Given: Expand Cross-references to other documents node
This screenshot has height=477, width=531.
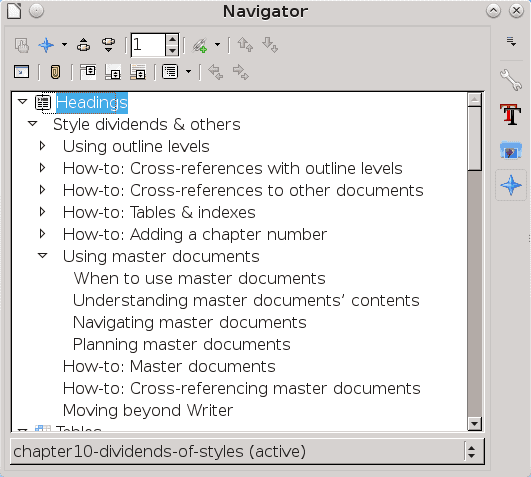Looking at the screenshot, I should point(42,190).
